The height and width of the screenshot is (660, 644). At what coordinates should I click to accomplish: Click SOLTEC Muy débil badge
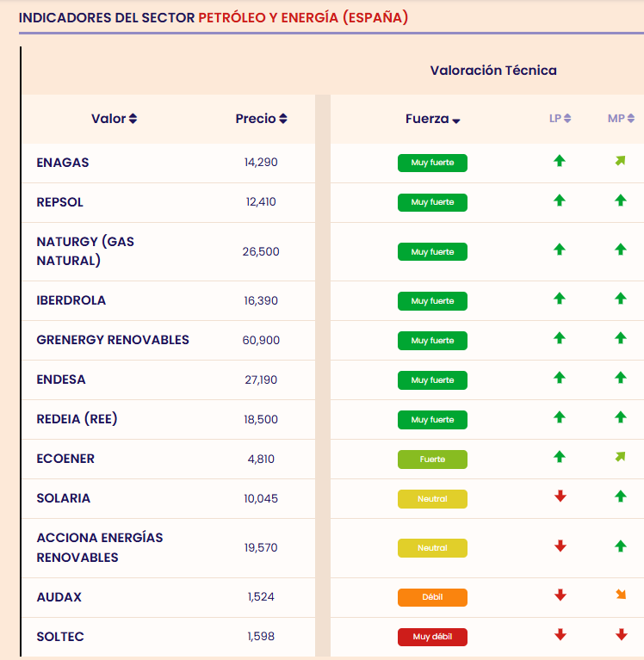tap(432, 637)
